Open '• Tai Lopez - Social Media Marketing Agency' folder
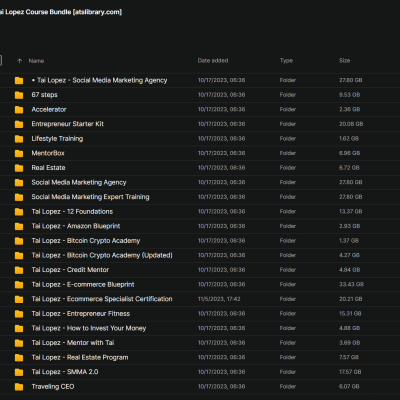This screenshot has height=400, width=400. tap(99, 80)
